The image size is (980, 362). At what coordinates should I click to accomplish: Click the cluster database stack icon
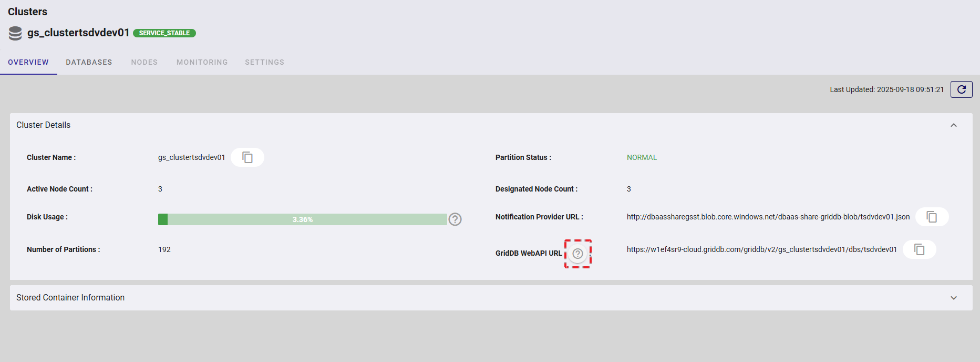click(x=15, y=33)
